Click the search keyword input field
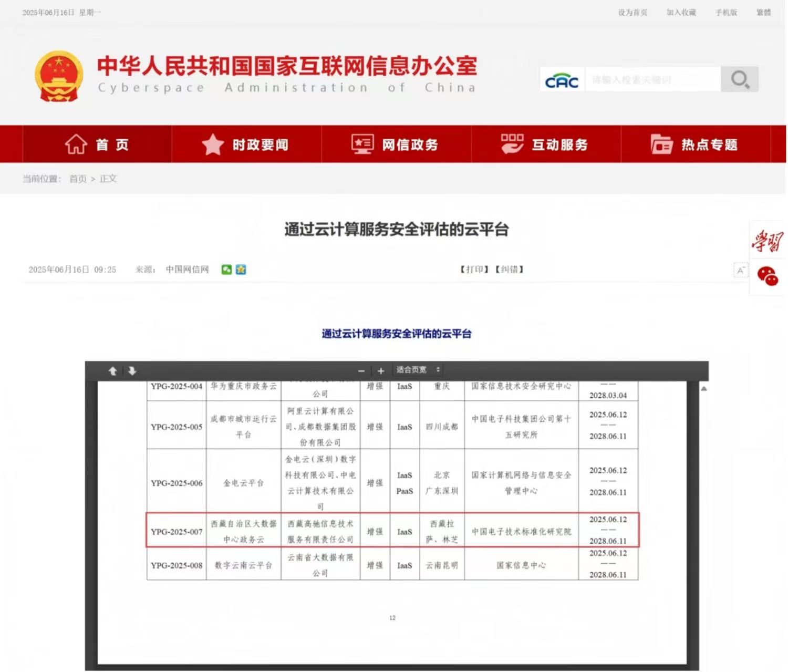Screen dimensions: 788x672 tap(653, 80)
